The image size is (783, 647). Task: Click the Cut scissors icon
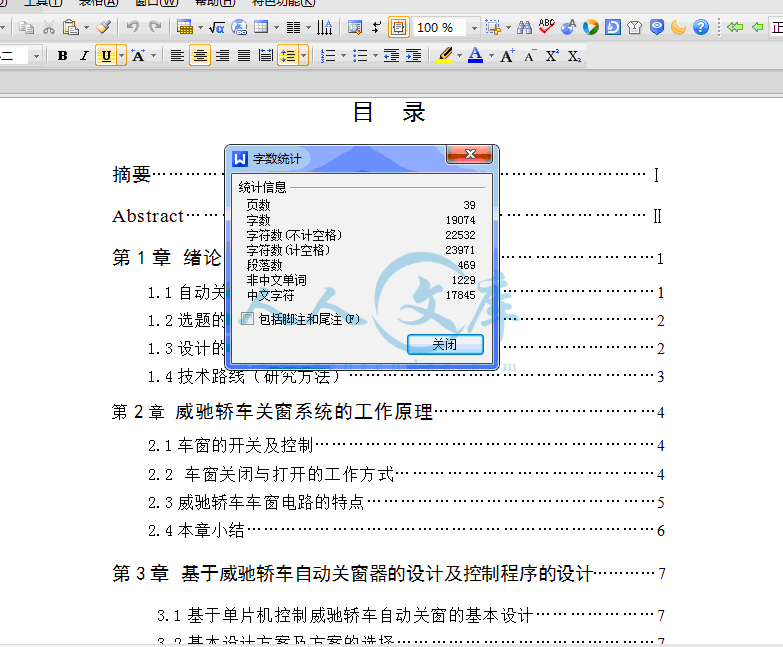coord(48,27)
